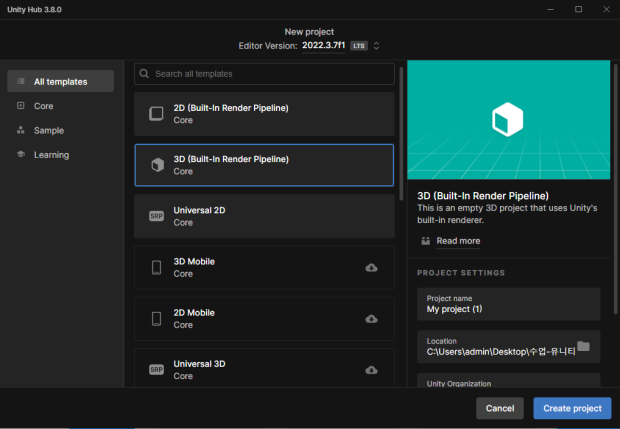
Task: Open the Editor Version selector arrows
Action: (x=376, y=45)
